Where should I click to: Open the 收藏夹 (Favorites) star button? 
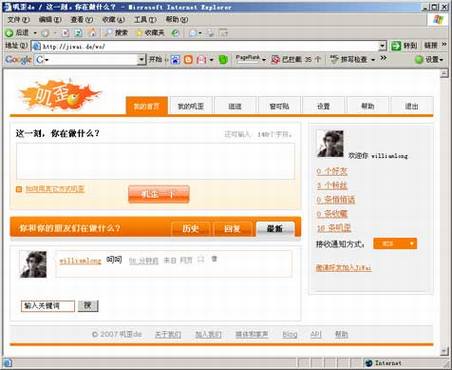tap(150, 33)
